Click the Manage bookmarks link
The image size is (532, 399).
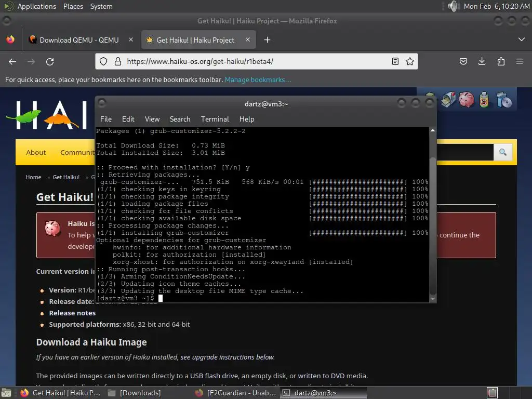tap(258, 79)
